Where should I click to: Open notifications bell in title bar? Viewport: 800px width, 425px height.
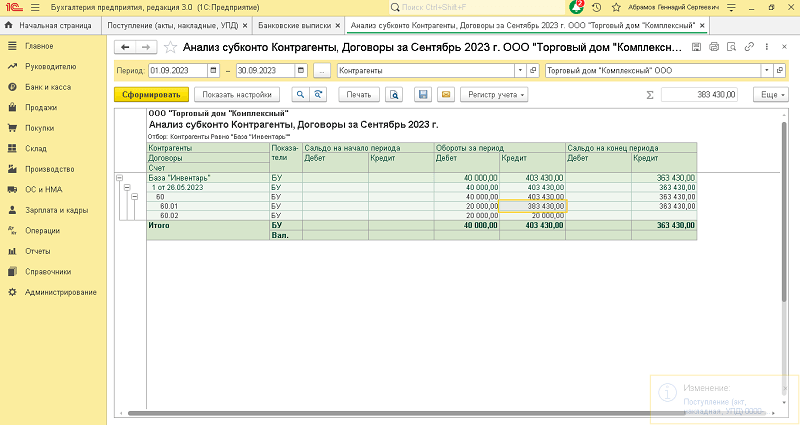point(577,7)
